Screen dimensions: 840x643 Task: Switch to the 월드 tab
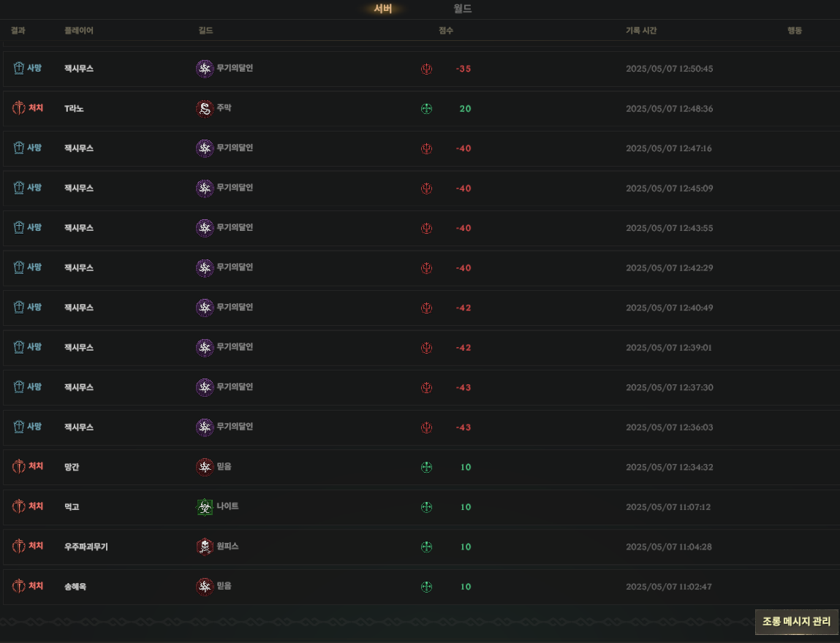[462, 9]
